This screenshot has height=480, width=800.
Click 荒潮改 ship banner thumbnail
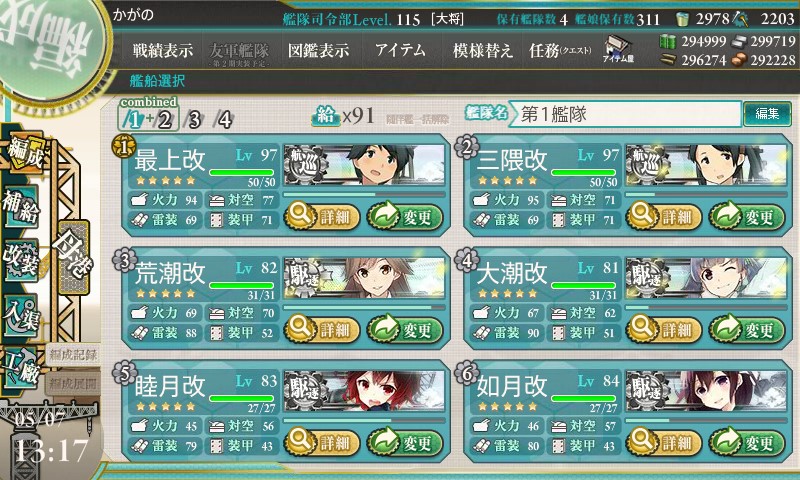[364, 278]
